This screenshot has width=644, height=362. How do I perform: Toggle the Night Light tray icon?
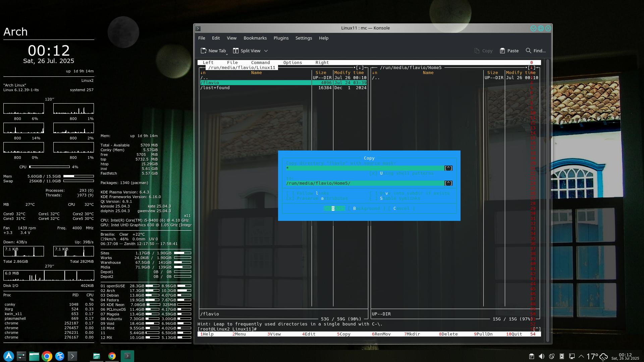(551, 356)
